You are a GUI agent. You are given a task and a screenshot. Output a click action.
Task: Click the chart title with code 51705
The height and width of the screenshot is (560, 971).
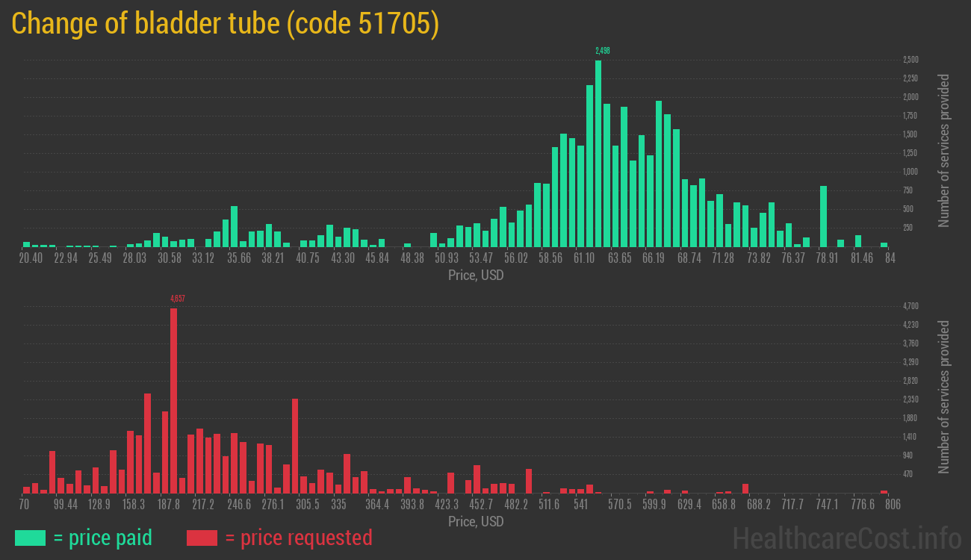225,24
